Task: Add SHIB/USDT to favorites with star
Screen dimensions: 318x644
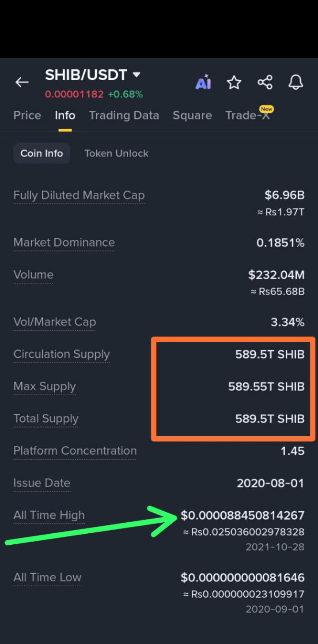Action: [x=234, y=82]
